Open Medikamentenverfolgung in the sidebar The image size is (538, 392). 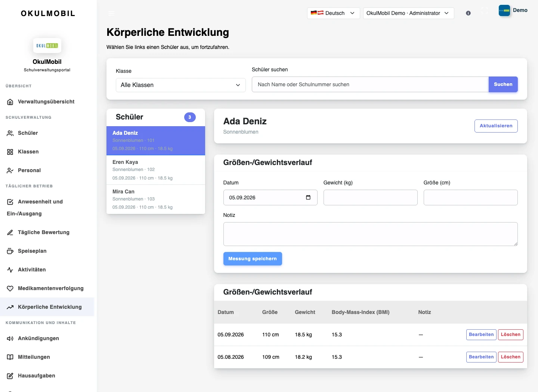click(47, 288)
